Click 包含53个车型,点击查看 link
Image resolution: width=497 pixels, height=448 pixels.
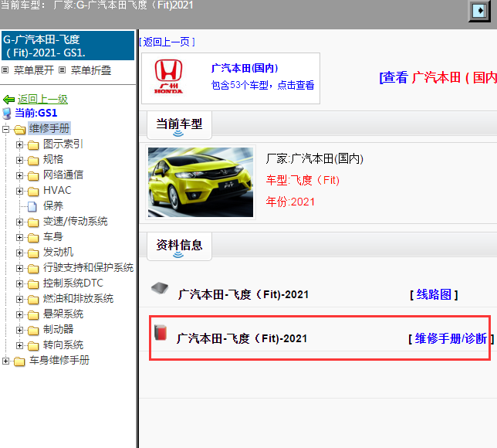[262, 85]
